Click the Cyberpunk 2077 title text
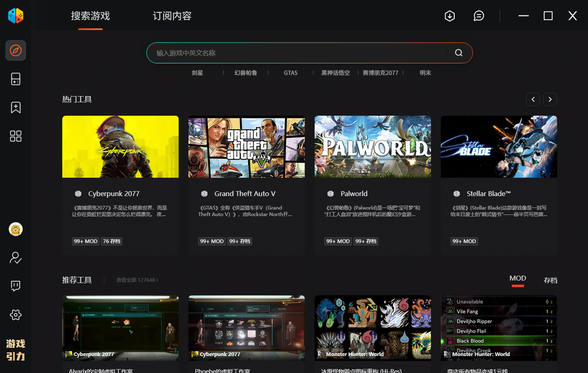This screenshot has height=373, width=588. tap(114, 194)
